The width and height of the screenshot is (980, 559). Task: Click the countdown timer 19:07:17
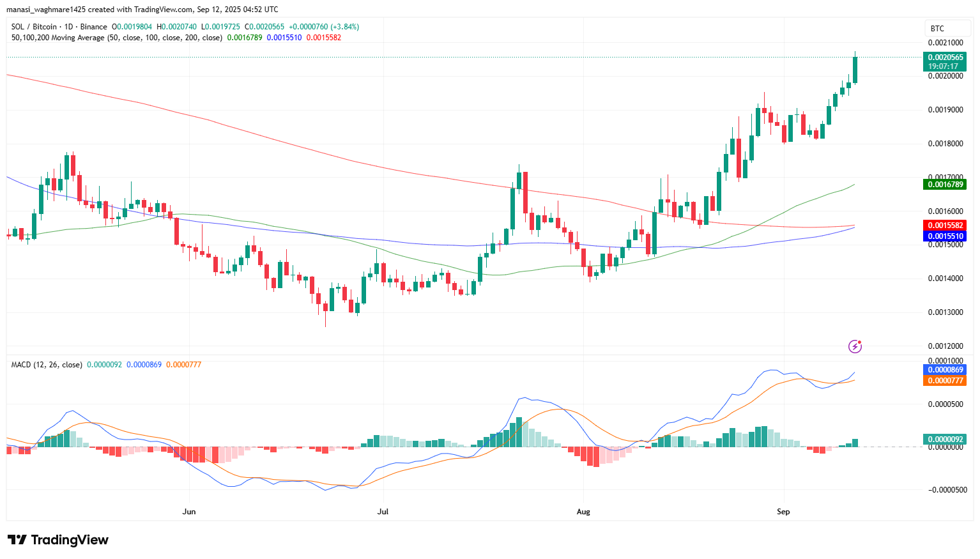coord(946,66)
